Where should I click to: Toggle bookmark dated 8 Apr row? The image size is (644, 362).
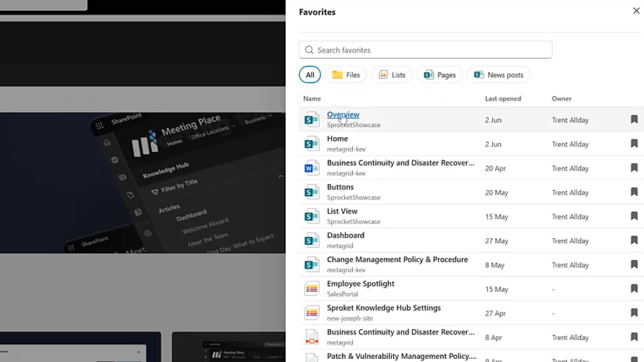(x=634, y=337)
